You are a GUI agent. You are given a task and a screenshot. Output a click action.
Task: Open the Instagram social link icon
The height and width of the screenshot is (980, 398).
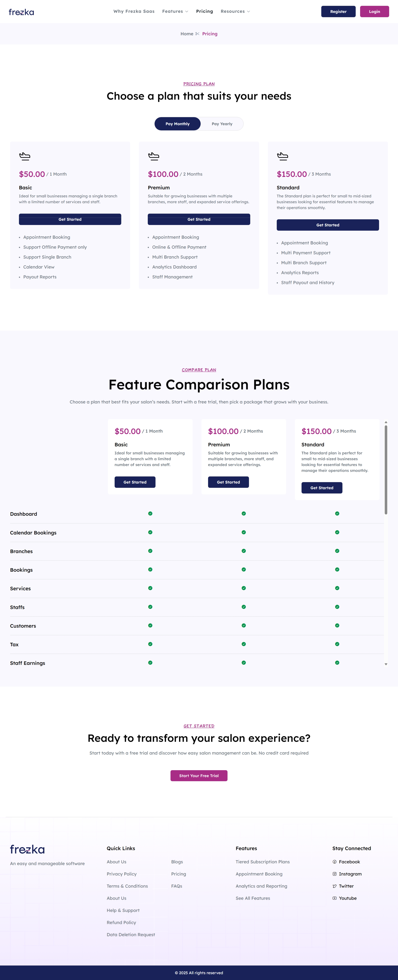point(334,874)
